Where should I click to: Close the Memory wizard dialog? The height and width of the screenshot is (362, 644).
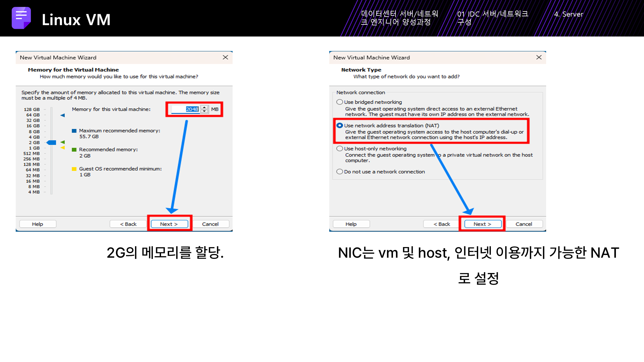pos(225,57)
